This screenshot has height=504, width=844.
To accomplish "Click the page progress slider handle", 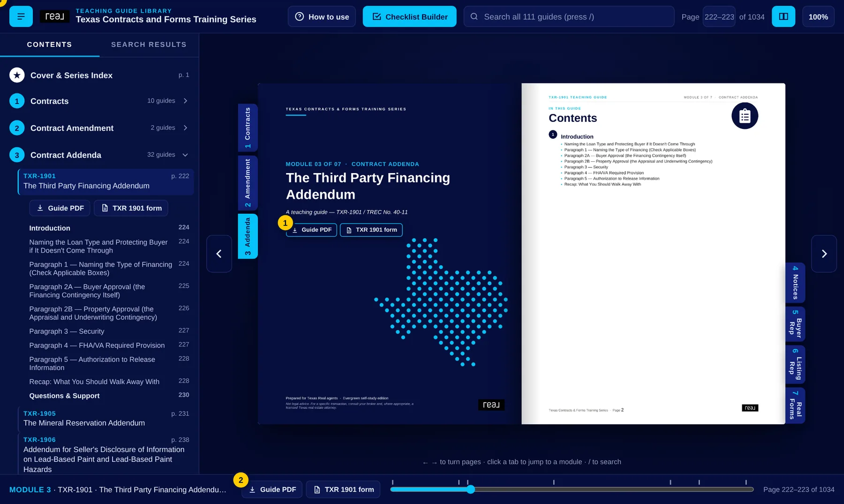I will (471, 489).
